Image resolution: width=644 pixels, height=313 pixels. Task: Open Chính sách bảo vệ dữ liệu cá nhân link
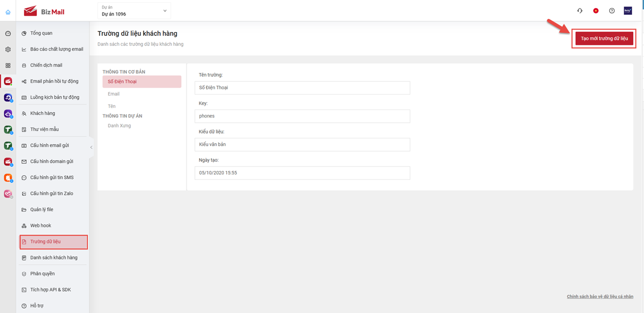[600, 296]
